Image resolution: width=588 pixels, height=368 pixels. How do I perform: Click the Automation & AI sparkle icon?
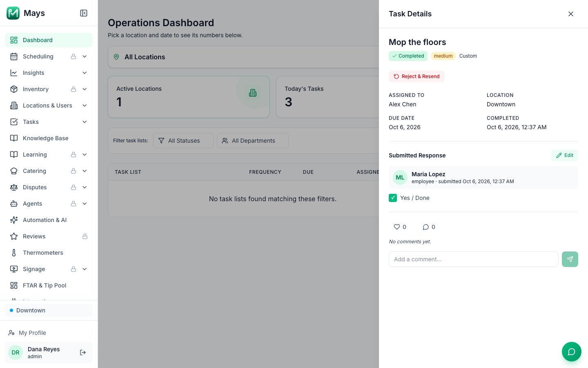pos(14,220)
